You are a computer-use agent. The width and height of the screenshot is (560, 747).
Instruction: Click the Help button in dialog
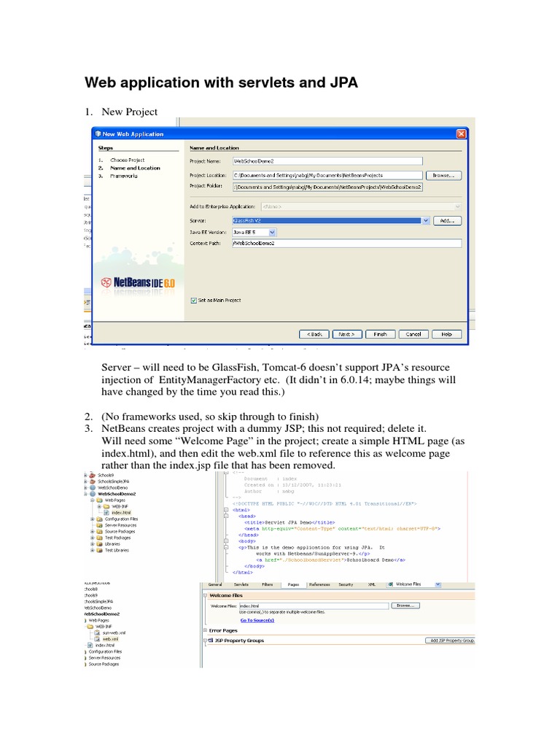[446, 334]
